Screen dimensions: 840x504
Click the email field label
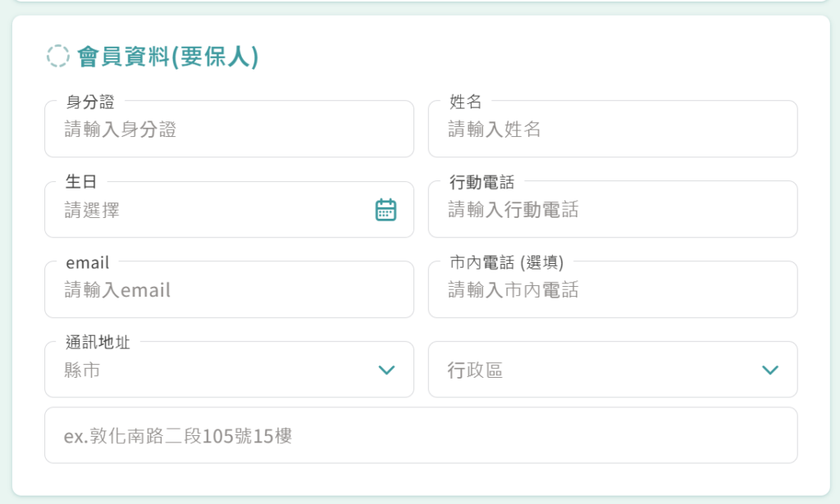[87, 263]
